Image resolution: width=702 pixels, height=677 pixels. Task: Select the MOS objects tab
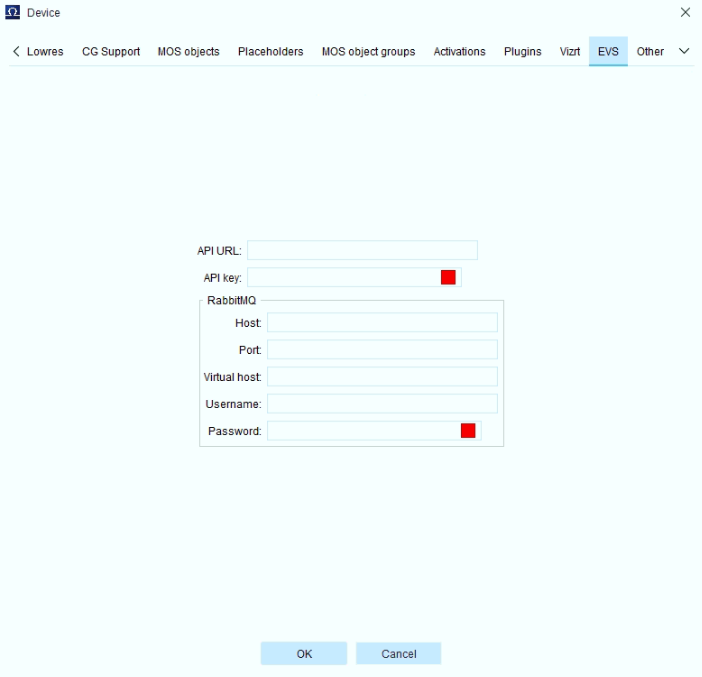tap(188, 51)
